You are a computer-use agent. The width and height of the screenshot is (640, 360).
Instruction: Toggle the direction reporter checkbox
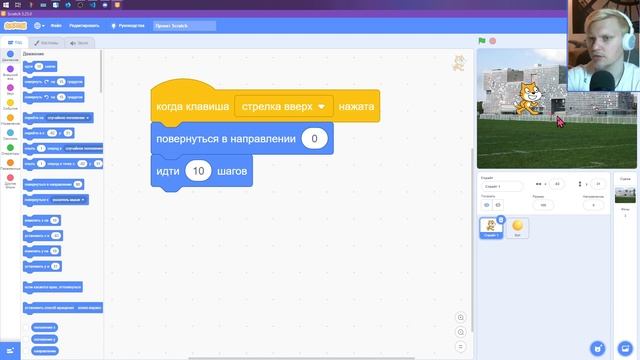27,351
